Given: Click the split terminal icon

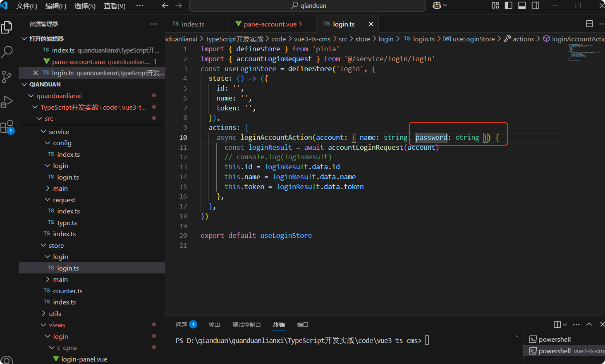Looking at the screenshot, I should [x=557, y=325].
